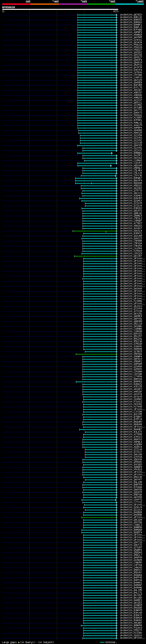Select the UniRef100_Q7Z105 label

pyautogui.click(x=131, y=203)
